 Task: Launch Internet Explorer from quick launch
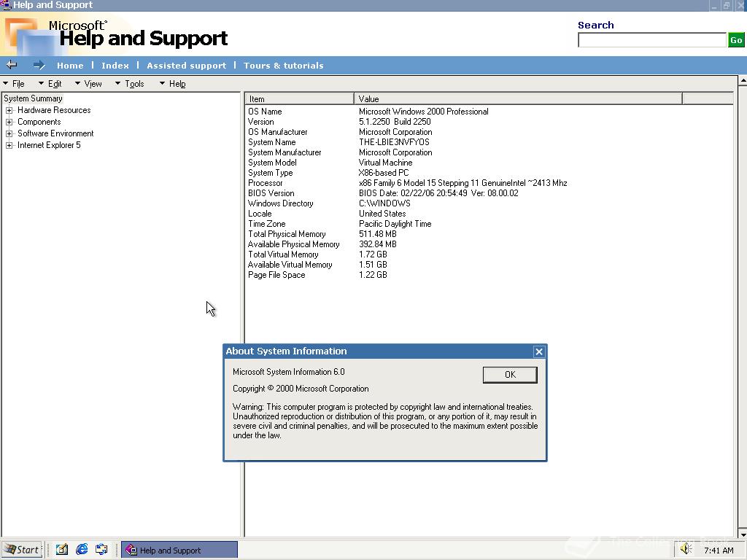(82, 550)
